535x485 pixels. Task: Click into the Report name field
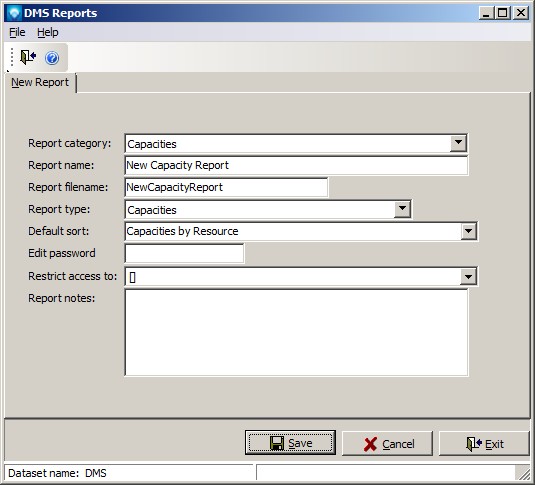tap(296, 166)
